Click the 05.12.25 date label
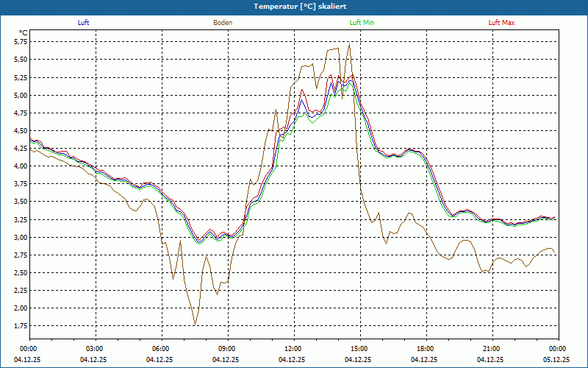588x368 pixels. pos(558,360)
